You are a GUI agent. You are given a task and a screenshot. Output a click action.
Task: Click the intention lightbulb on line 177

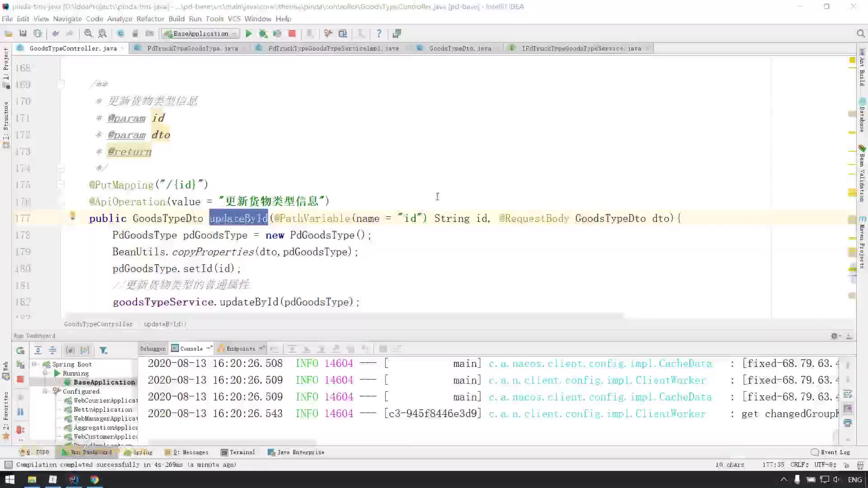tap(72, 216)
